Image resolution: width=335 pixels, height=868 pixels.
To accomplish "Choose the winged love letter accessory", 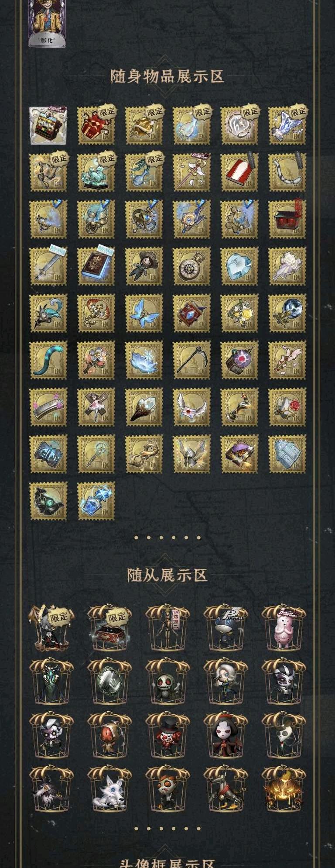I will click(x=191, y=407).
